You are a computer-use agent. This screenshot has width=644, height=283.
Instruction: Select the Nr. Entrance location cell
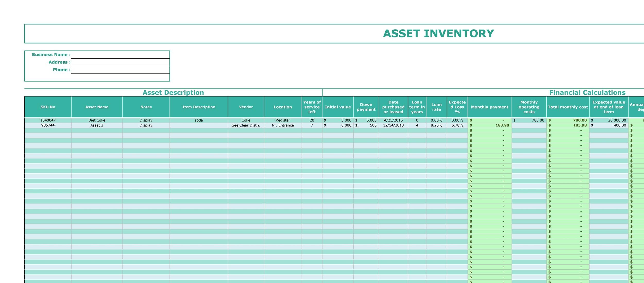[x=283, y=125]
